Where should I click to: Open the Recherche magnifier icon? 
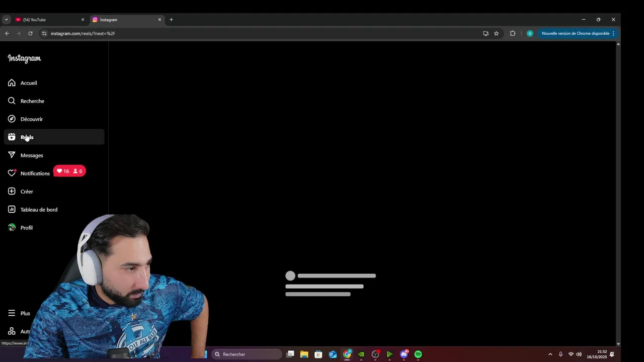click(12, 101)
